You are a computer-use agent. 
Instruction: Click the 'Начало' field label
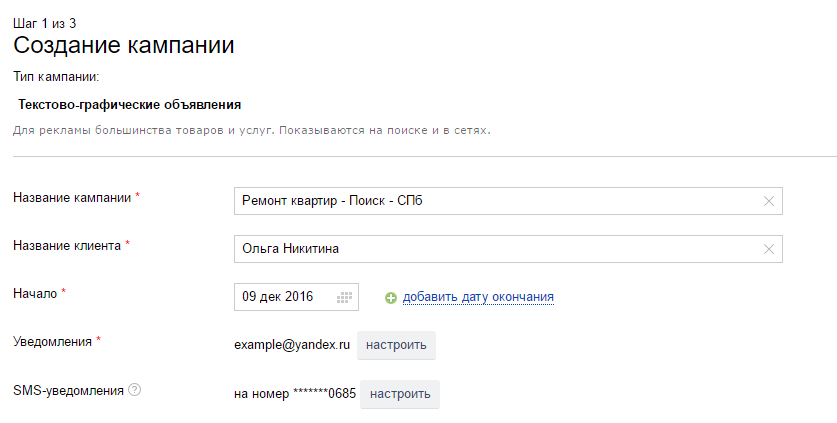tap(35, 293)
